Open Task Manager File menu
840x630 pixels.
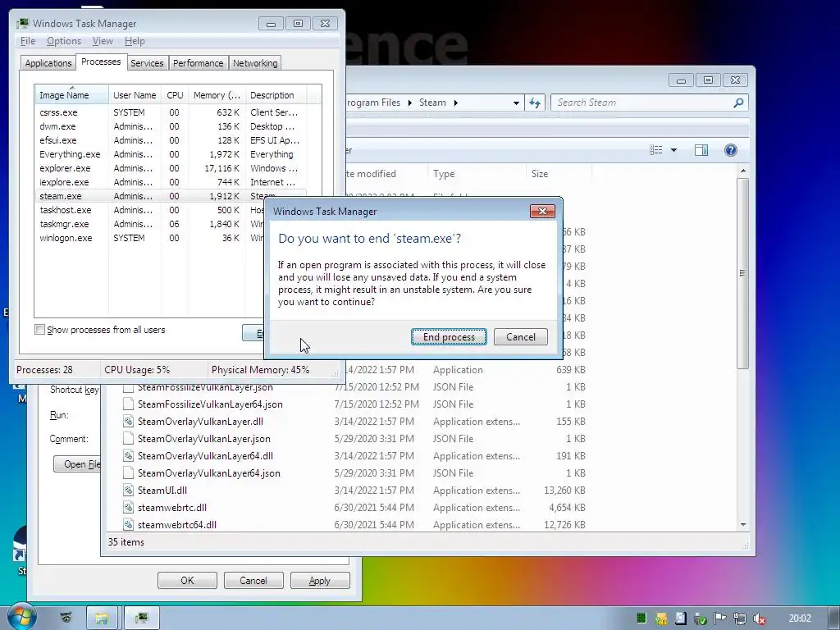click(28, 41)
